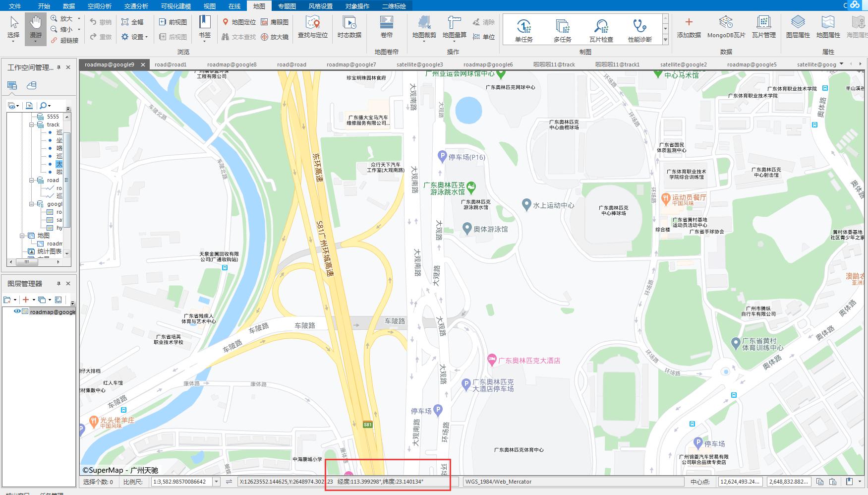Image resolution: width=868 pixels, height=495 pixels.
Task: Activate the 漫游 pan hand tool
Action: pos(36,29)
